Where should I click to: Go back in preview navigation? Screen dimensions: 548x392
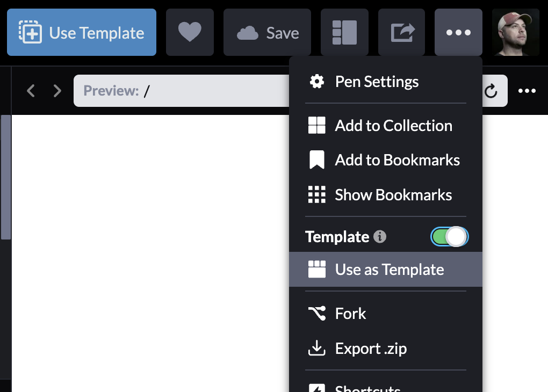31,91
